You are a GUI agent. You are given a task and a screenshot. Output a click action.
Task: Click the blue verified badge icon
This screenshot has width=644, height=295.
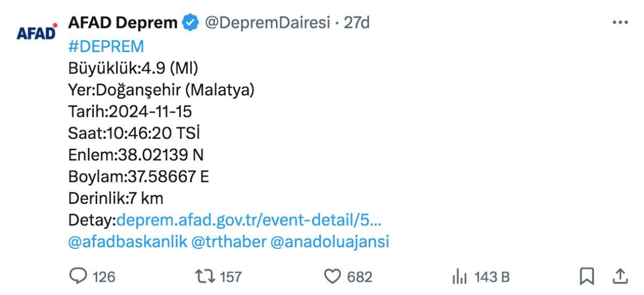click(x=191, y=23)
